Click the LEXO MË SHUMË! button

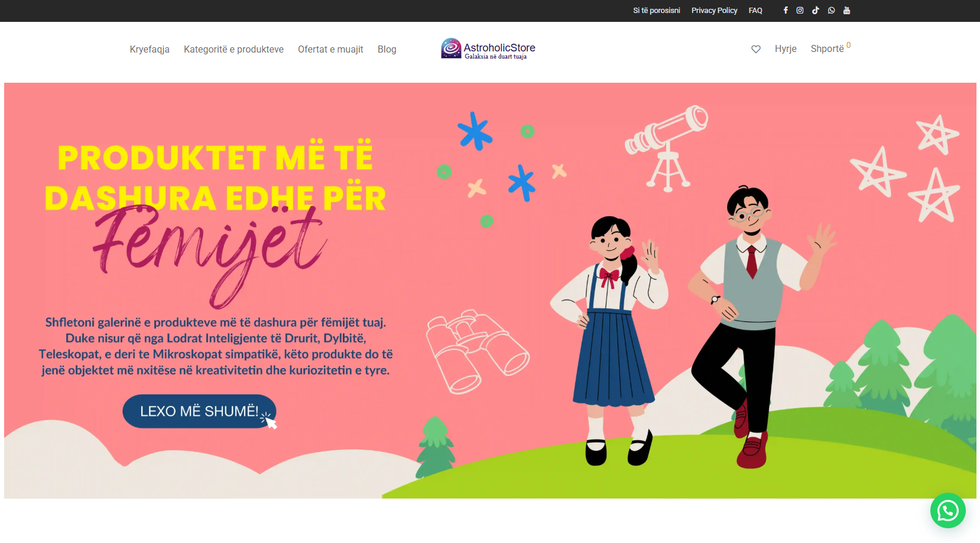coord(199,411)
